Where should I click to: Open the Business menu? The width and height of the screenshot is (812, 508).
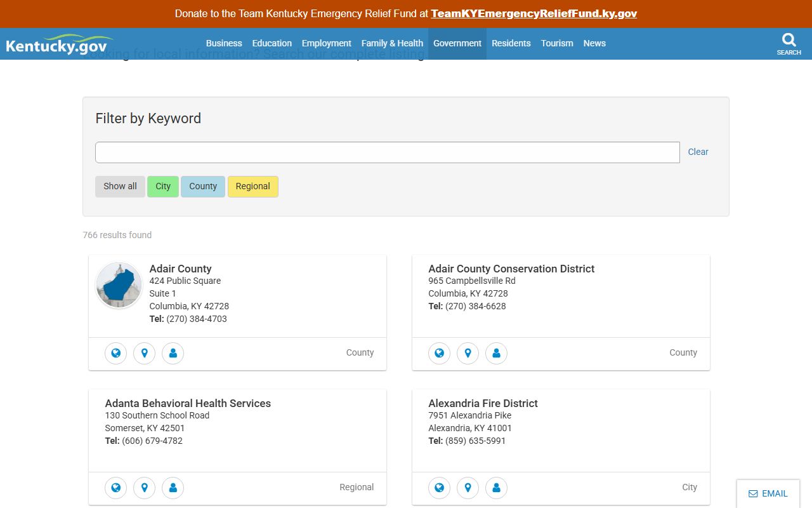pyautogui.click(x=224, y=43)
